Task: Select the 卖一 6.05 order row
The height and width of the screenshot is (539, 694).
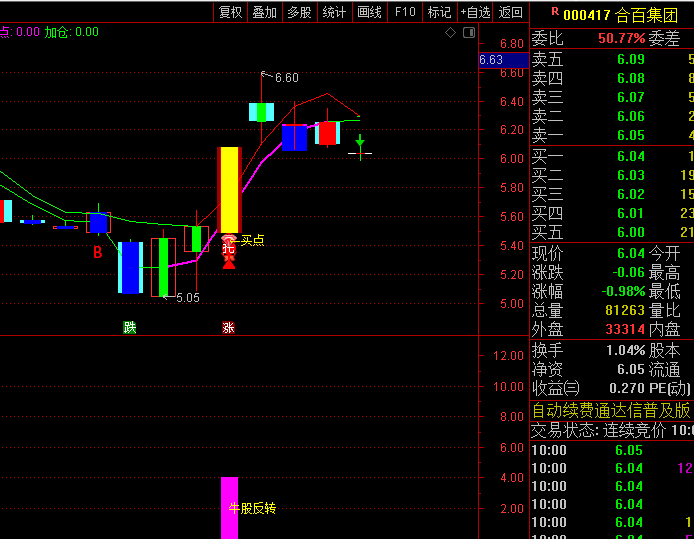Action: coord(612,135)
